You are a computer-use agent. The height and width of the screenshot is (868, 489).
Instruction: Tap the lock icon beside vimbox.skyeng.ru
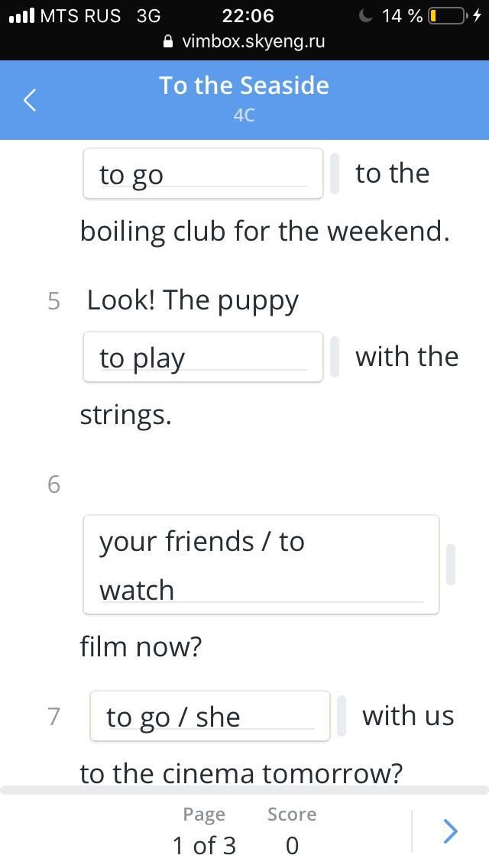[169, 41]
